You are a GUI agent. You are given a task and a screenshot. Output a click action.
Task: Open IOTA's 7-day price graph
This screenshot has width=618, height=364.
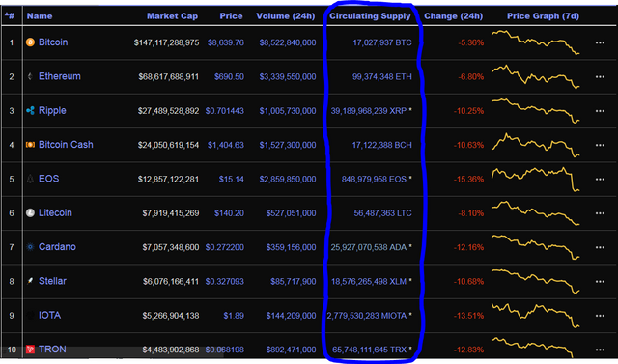point(535,316)
